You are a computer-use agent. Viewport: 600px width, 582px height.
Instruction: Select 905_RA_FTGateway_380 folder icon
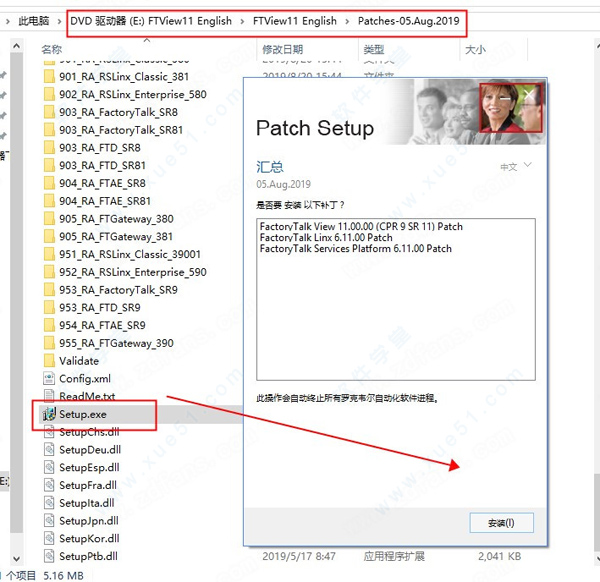(49, 218)
